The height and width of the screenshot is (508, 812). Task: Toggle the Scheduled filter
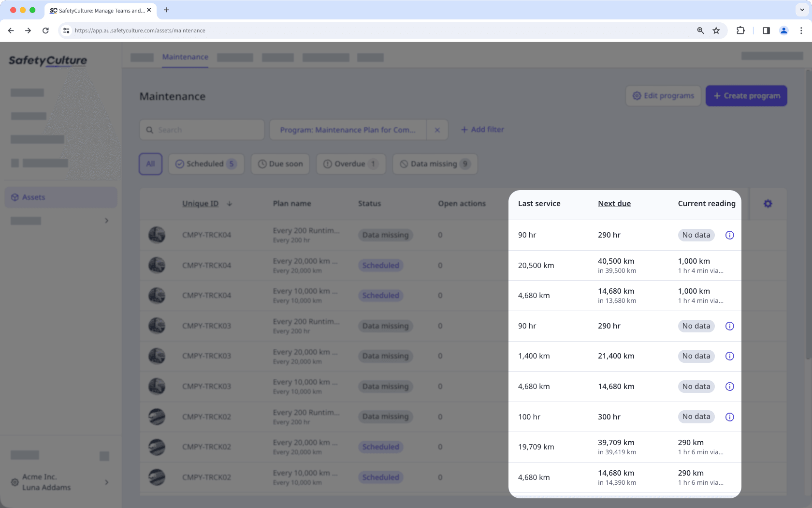206,164
